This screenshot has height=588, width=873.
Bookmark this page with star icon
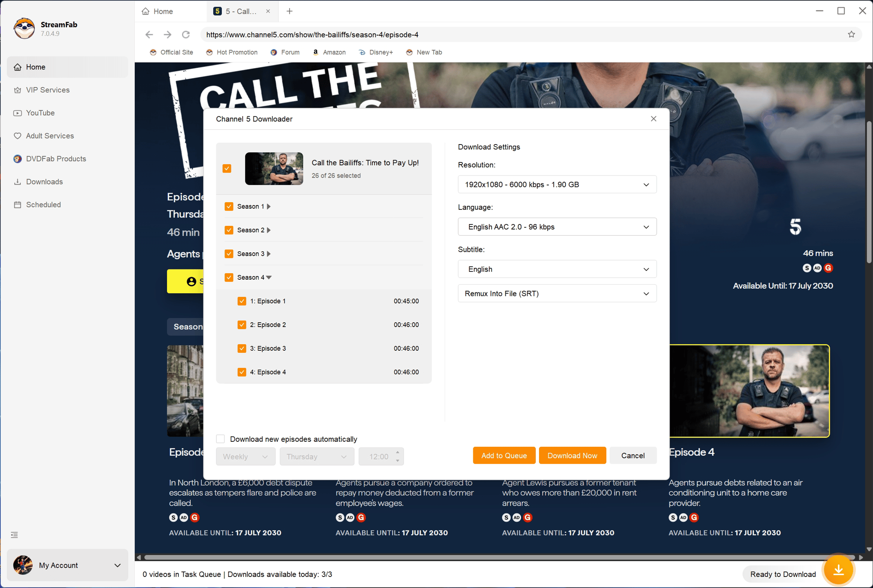[x=851, y=35]
